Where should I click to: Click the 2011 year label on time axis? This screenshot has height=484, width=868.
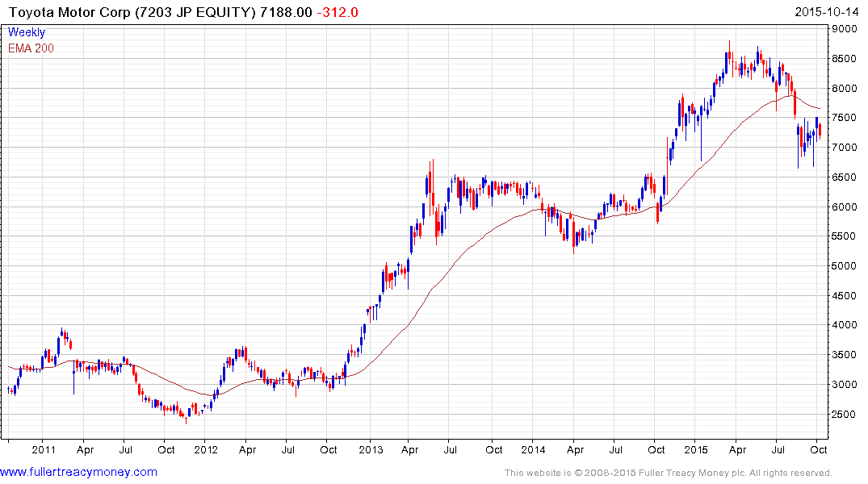tap(43, 449)
